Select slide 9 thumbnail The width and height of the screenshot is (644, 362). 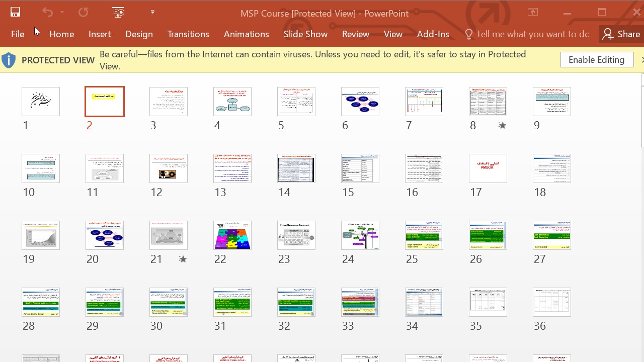tap(552, 102)
